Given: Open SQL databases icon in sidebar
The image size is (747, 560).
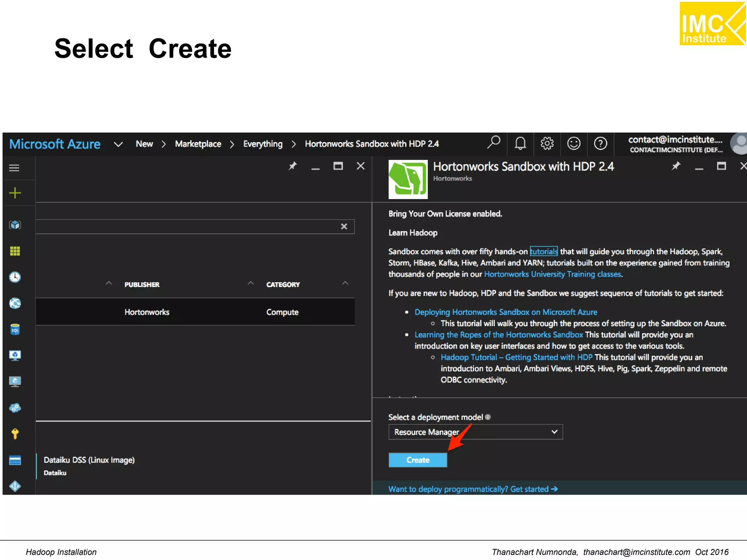Looking at the screenshot, I should (x=15, y=329).
